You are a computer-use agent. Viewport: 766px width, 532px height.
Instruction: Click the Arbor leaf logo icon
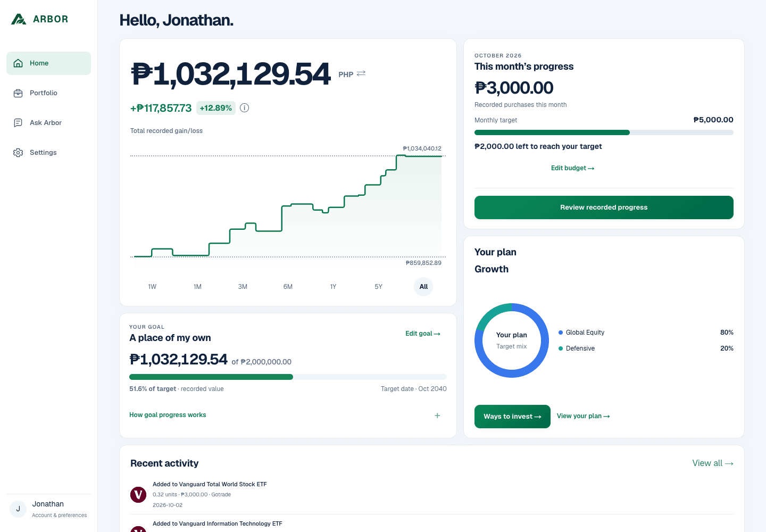tap(19, 19)
